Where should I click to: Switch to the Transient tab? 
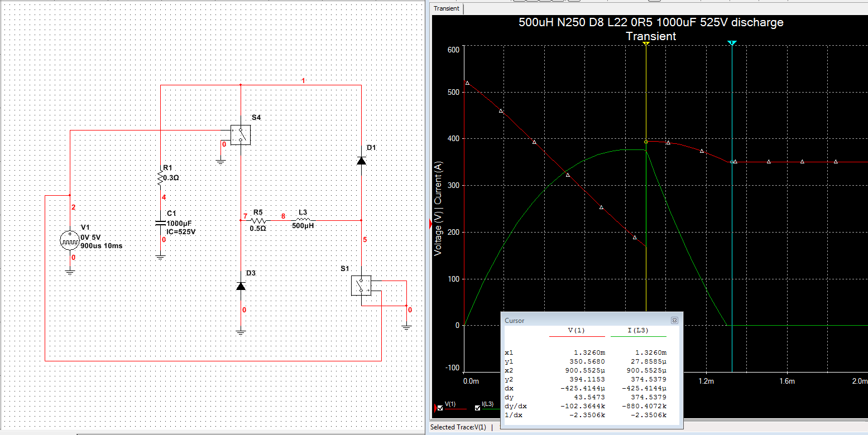pos(446,8)
